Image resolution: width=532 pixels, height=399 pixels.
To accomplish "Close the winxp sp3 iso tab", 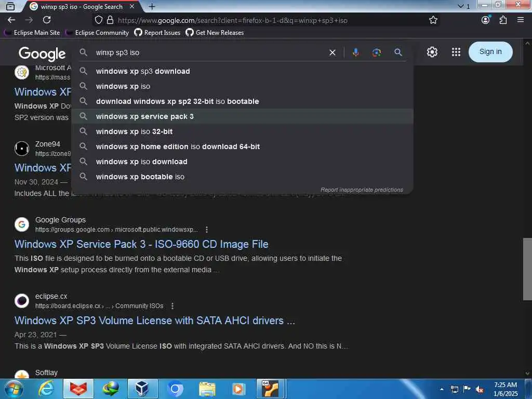I will pyautogui.click(x=132, y=6).
